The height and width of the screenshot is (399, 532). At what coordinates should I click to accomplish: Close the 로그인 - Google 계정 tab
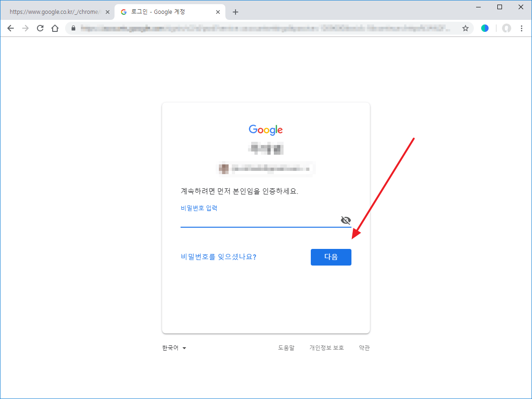coord(218,12)
